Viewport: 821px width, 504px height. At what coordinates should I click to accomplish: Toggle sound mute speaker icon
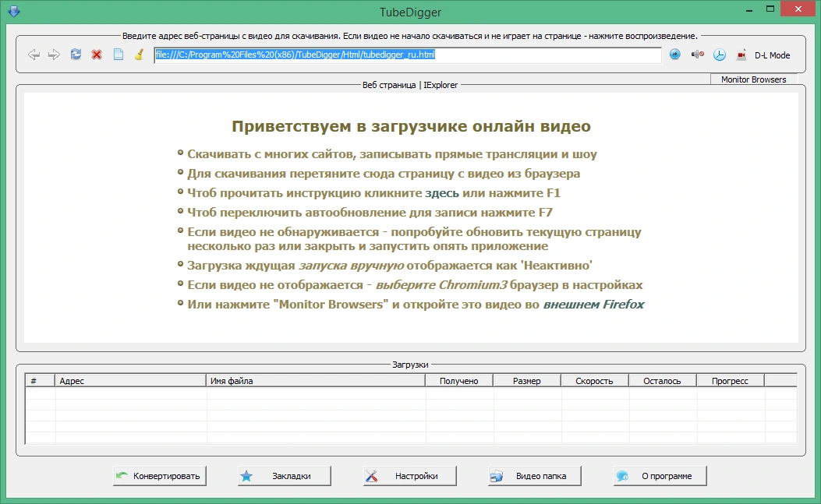698,55
